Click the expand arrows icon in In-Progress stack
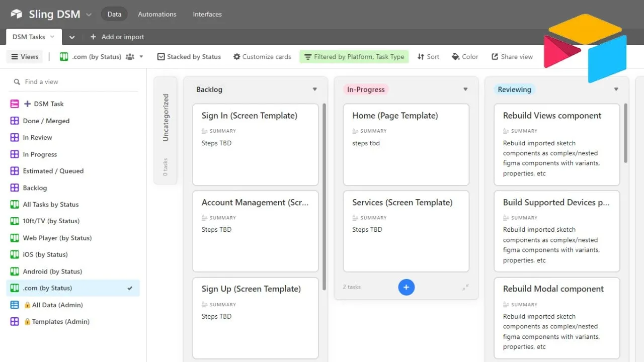 pos(465,287)
